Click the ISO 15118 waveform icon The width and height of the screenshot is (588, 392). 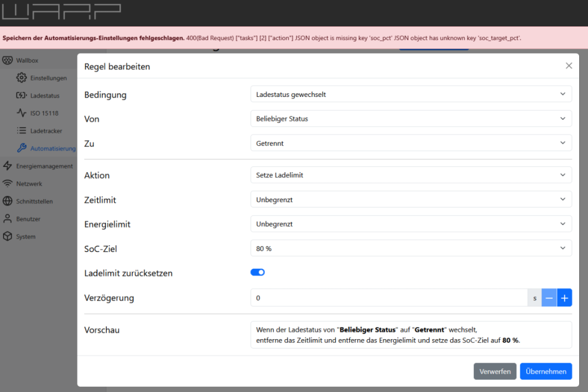[21, 113]
